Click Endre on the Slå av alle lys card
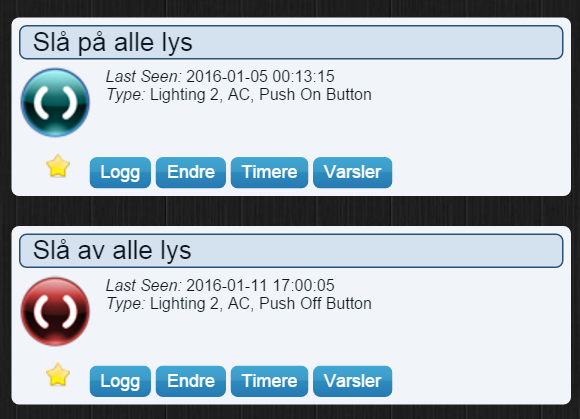This screenshot has height=419, width=580. 191,381
